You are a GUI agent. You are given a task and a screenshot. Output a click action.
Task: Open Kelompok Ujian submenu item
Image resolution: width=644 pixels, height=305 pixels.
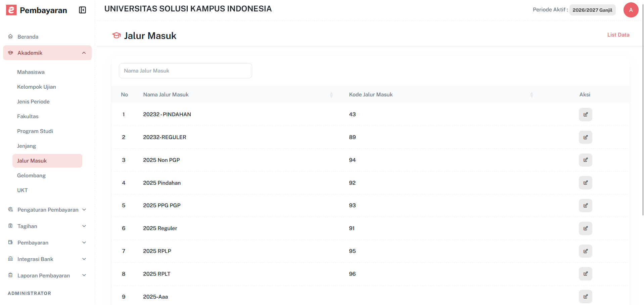click(x=37, y=87)
